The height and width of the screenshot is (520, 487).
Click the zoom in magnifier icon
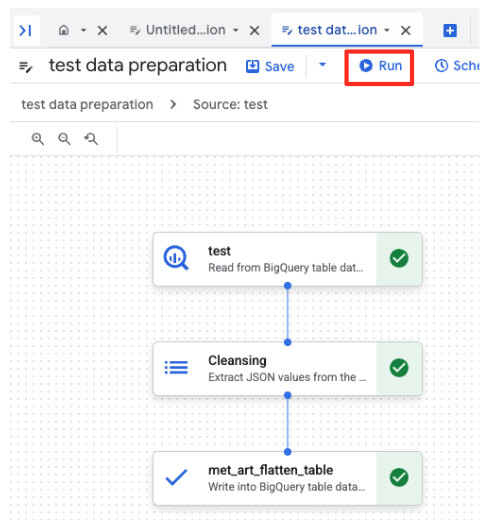tap(38, 139)
